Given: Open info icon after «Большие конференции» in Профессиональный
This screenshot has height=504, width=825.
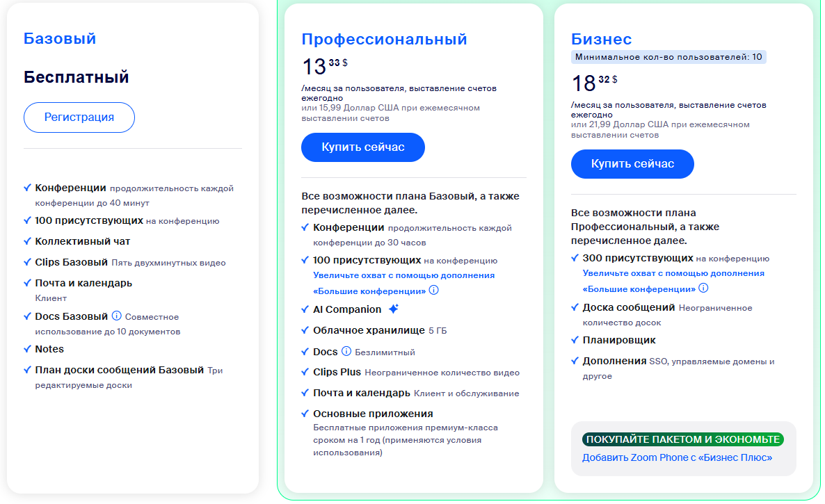Looking at the screenshot, I should click(x=434, y=290).
